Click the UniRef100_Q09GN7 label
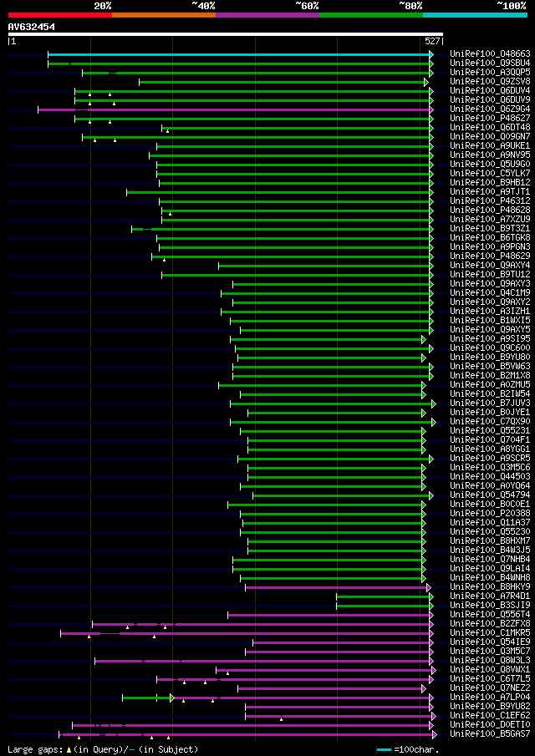The height and width of the screenshot is (756, 535). (x=490, y=136)
